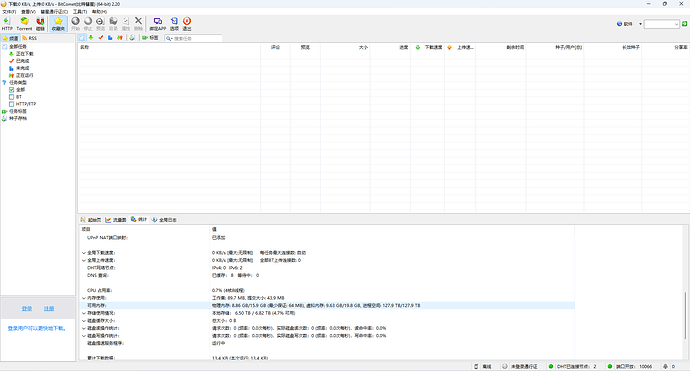Switch to the RSS sidebar tab
This screenshot has height=371, width=690.
click(x=29, y=38)
